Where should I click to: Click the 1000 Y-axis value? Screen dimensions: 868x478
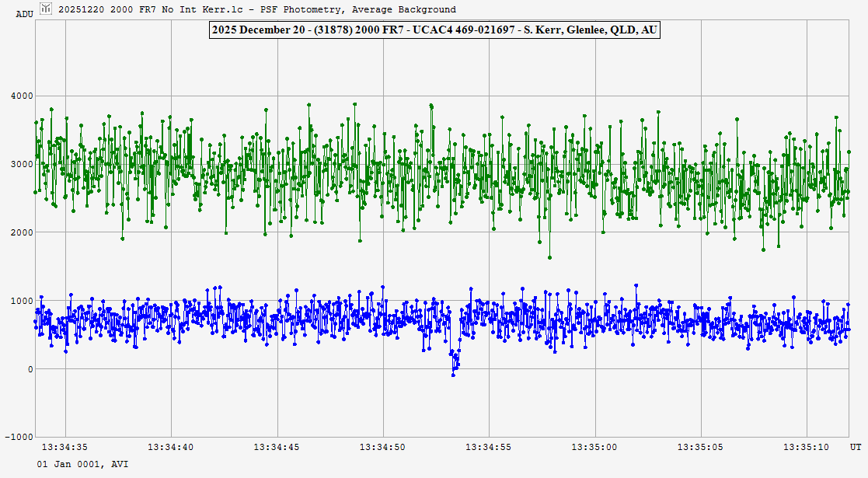pos(21,301)
